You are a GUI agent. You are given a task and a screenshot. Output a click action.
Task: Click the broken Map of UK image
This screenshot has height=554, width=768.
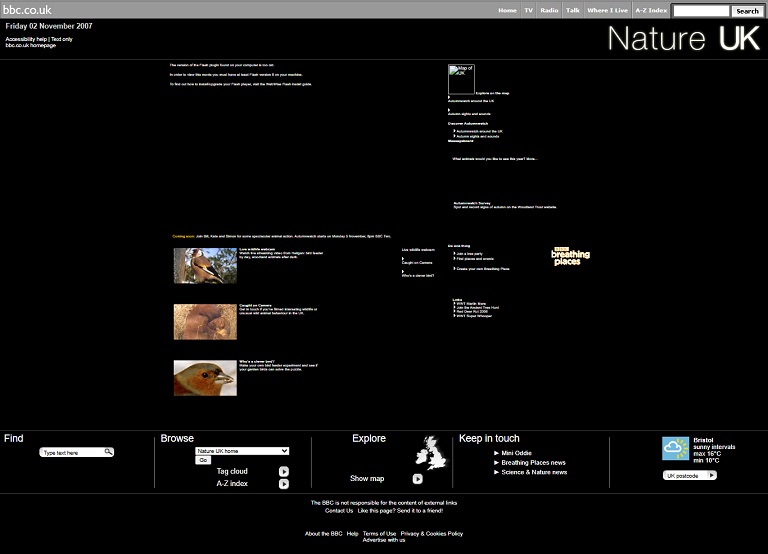(x=461, y=79)
